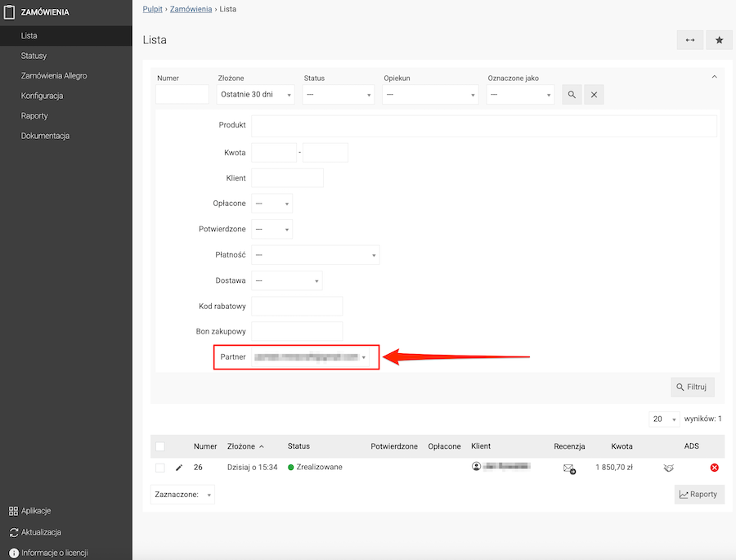This screenshot has width=736, height=560.
Task: Open the Płatność dropdown
Action: click(316, 255)
